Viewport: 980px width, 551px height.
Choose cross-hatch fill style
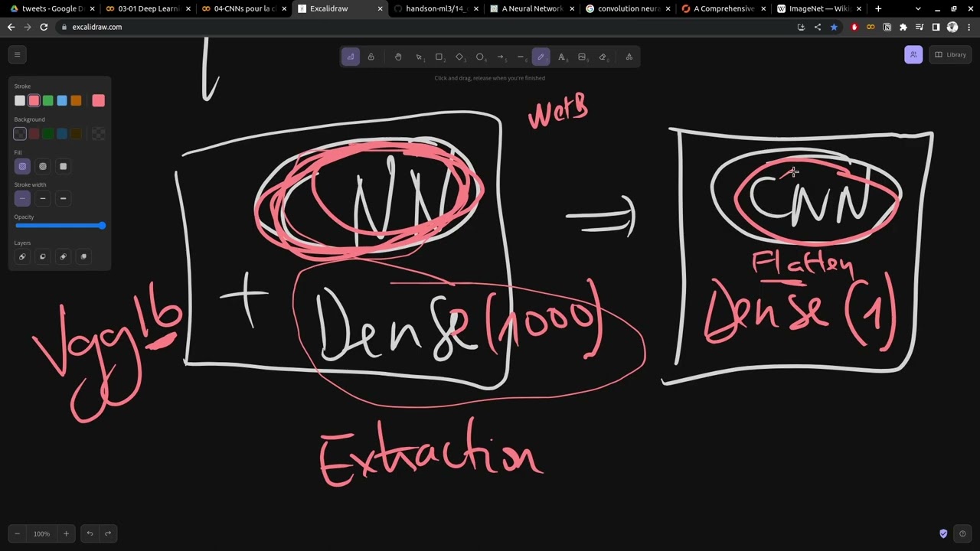tap(43, 166)
